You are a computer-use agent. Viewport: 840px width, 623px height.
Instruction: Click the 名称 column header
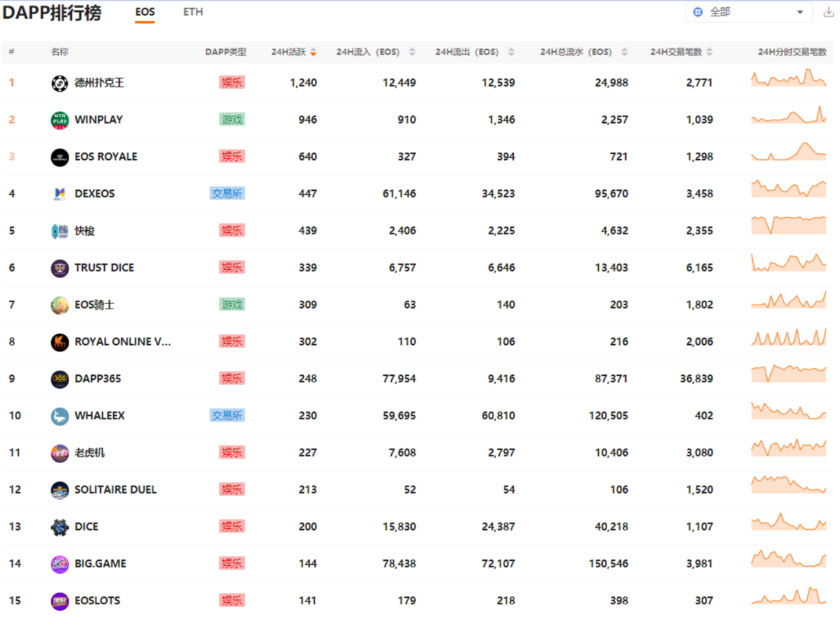click(59, 52)
